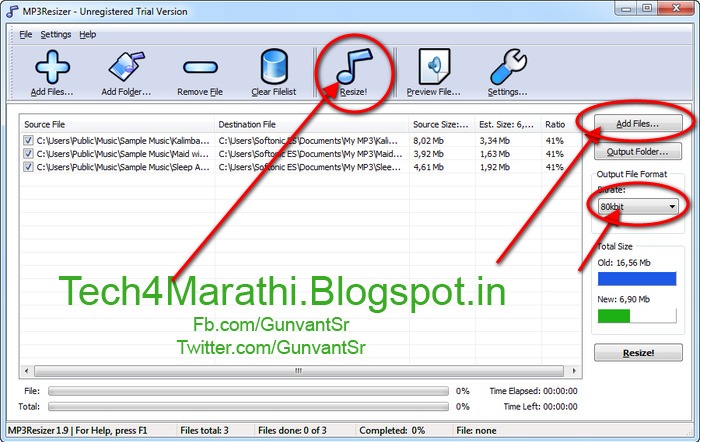Click the Add Folder toolbar icon
This screenshot has width=701, height=442.
click(x=127, y=67)
